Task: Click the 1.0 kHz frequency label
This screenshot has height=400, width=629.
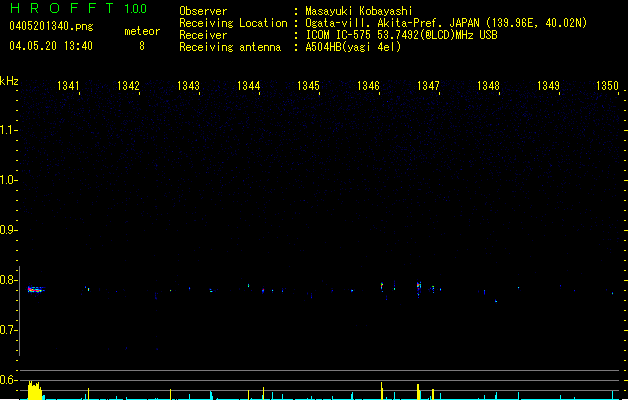Action: pyautogui.click(x=9, y=180)
